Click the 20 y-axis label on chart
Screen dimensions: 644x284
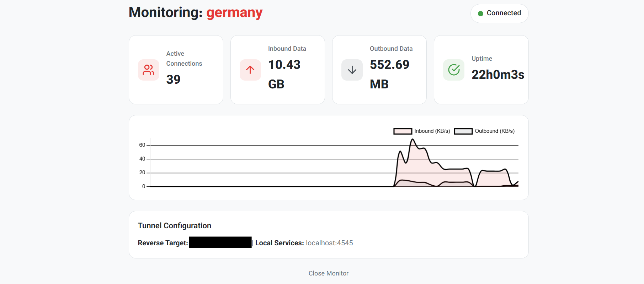click(x=142, y=173)
